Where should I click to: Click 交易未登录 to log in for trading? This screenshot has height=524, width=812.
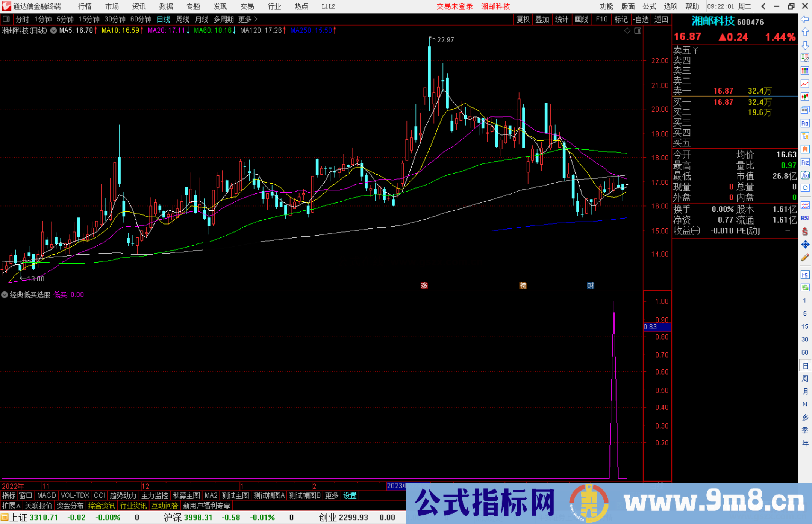point(454,6)
